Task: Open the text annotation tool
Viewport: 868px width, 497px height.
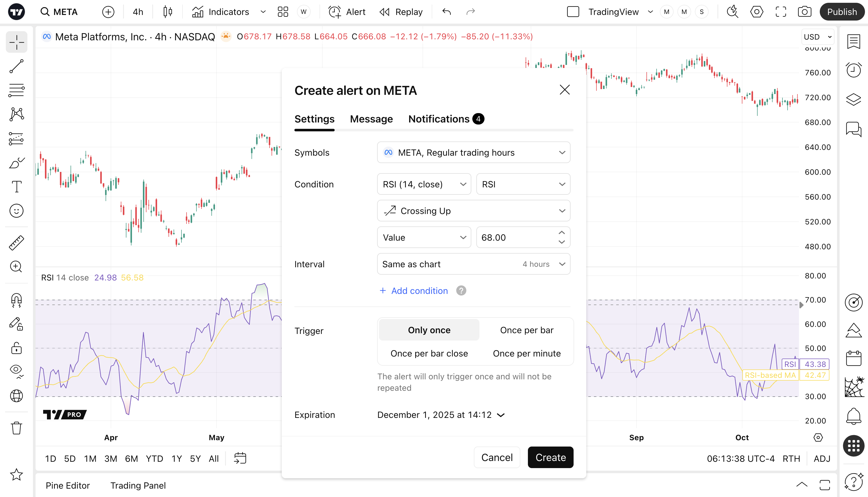Action: pyautogui.click(x=16, y=187)
